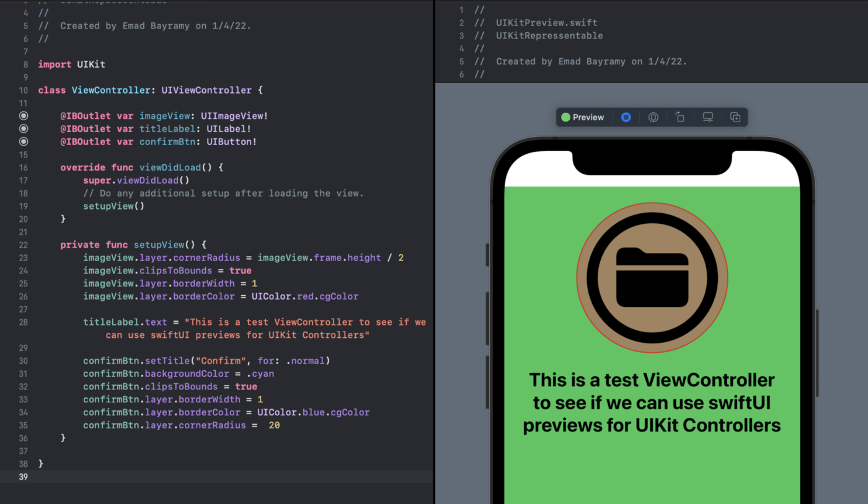Click the titleLabel outlet connection circle
The image size is (868, 504).
(24, 128)
